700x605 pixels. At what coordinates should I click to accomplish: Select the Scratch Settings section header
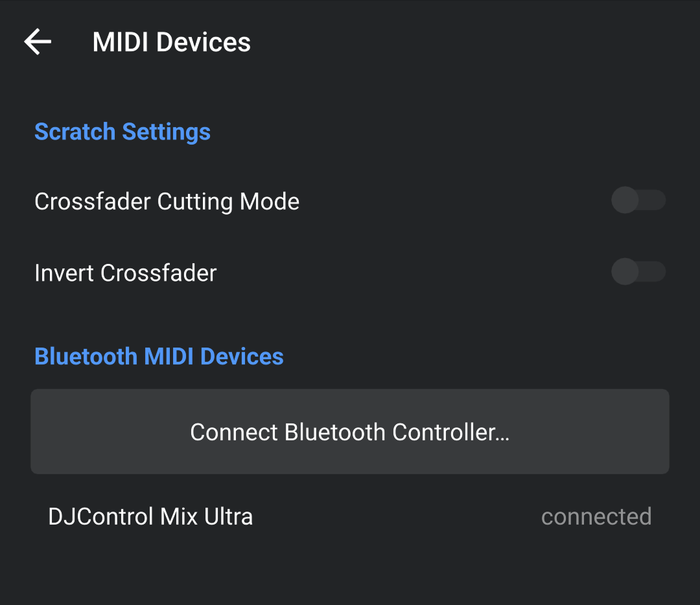tap(122, 132)
